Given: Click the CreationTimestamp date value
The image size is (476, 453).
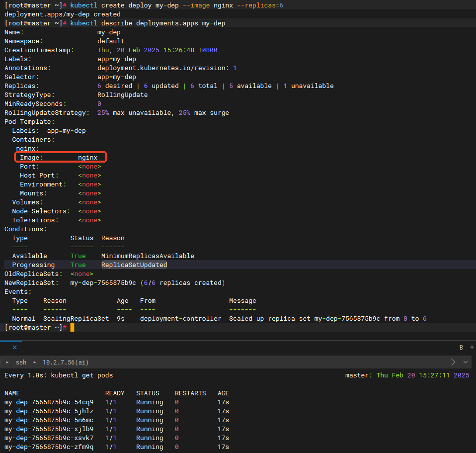Looking at the screenshot, I should pos(157,50).
